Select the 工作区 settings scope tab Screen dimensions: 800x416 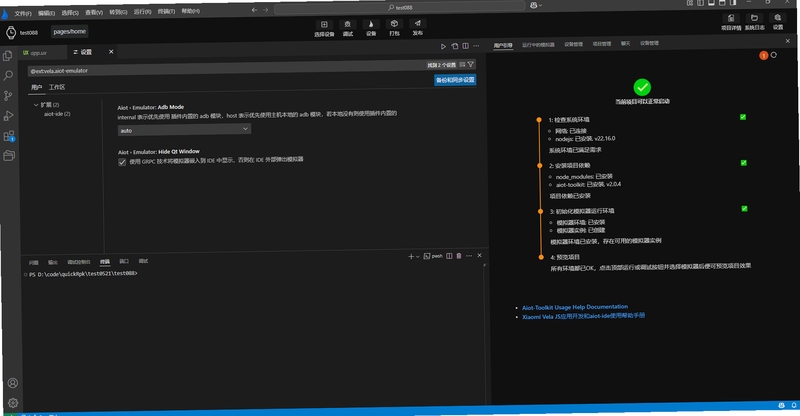click(57, 87)
